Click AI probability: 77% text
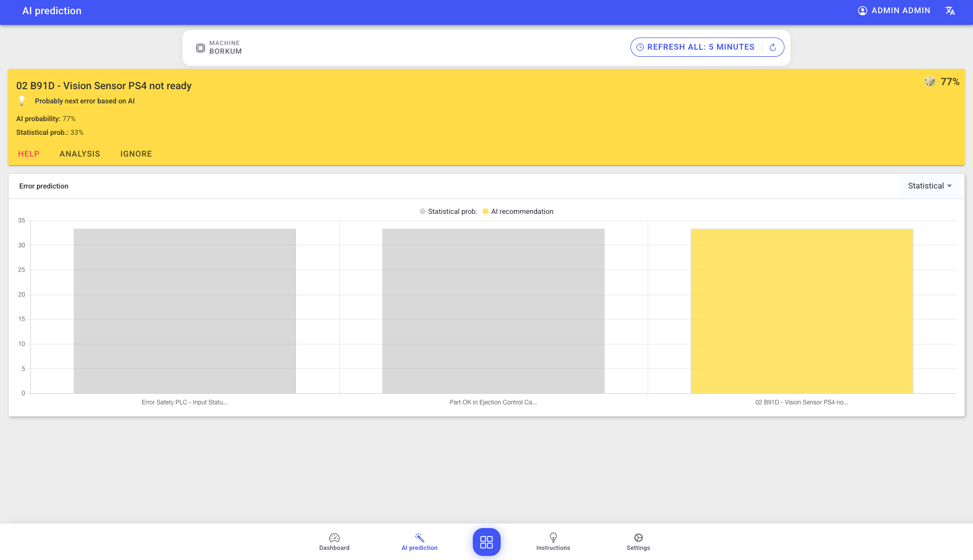This screenshot has height=560, width=973. pyautogui.click(x=46, y=119)
